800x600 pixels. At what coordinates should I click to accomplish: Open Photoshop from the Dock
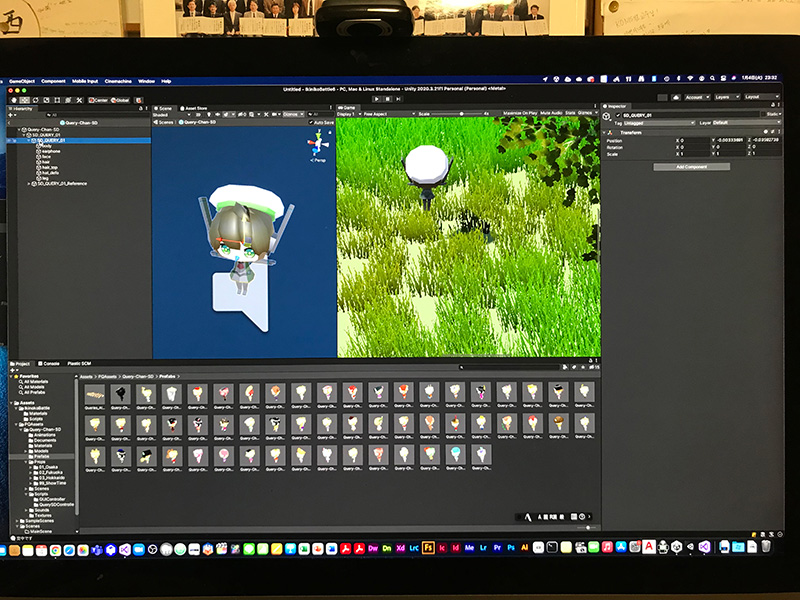511,548
